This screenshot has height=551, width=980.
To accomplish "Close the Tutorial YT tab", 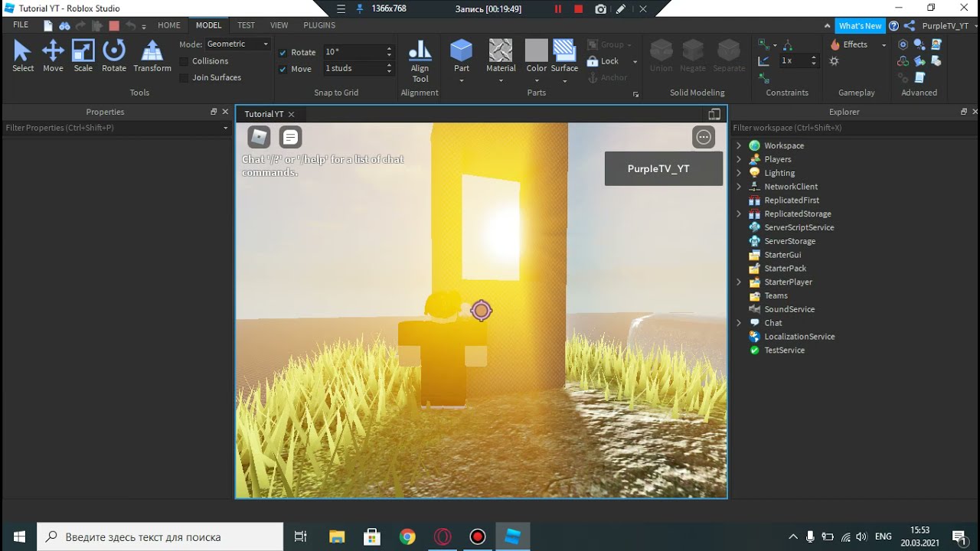I will pyautogui.click(x=292, y=114).
